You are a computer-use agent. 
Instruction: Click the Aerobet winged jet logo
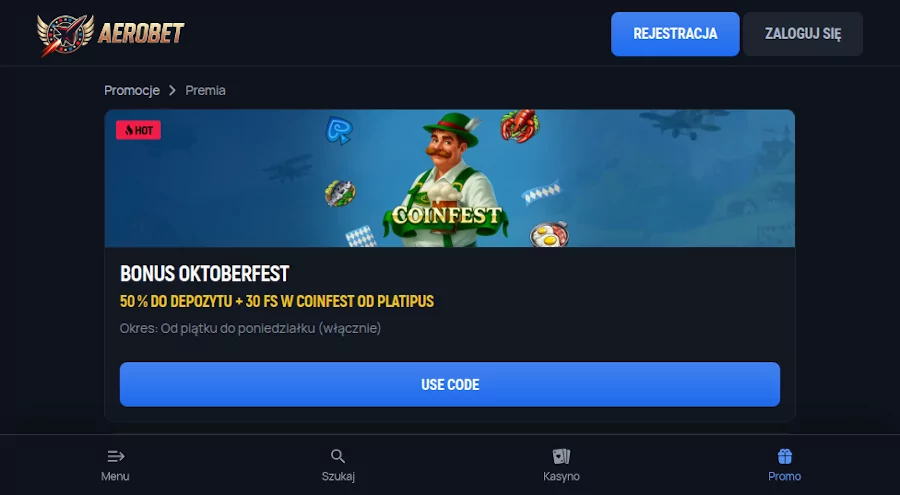click(65, 34)
